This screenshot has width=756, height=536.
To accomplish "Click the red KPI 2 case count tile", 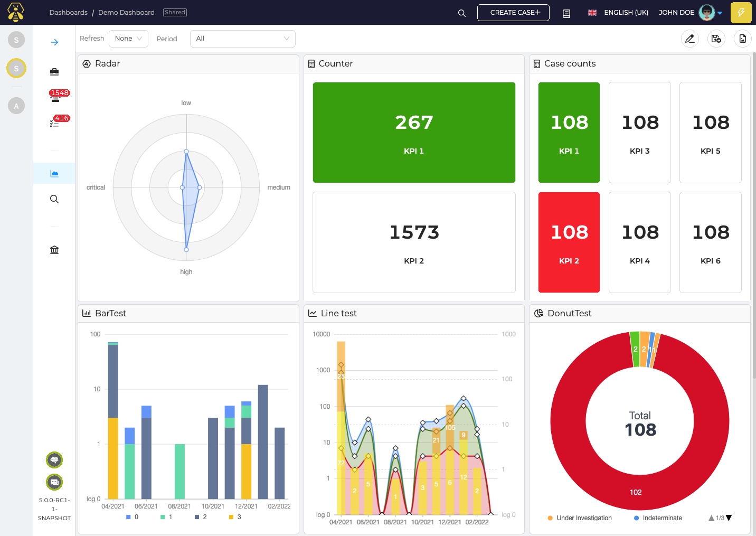I will pos(569,242).
